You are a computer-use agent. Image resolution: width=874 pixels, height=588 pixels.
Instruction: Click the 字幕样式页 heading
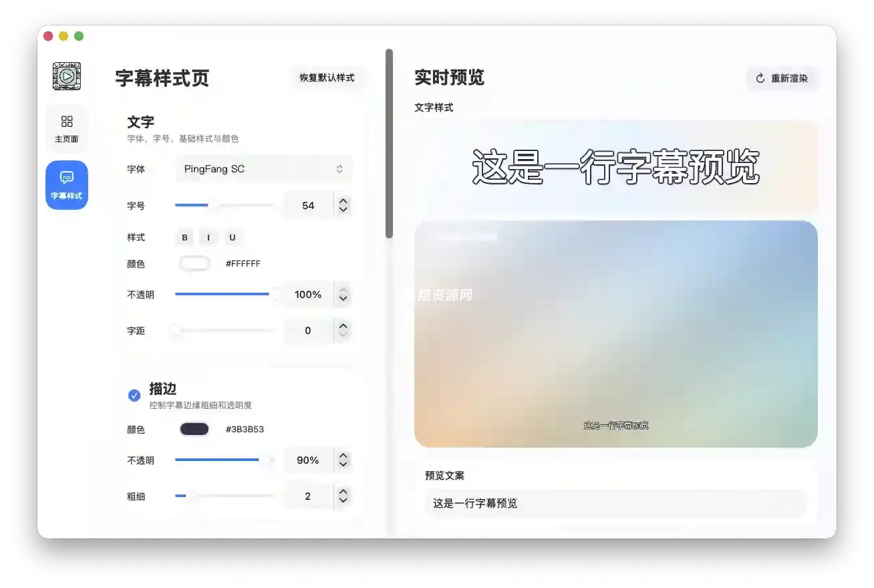click(x=162, y=78)
